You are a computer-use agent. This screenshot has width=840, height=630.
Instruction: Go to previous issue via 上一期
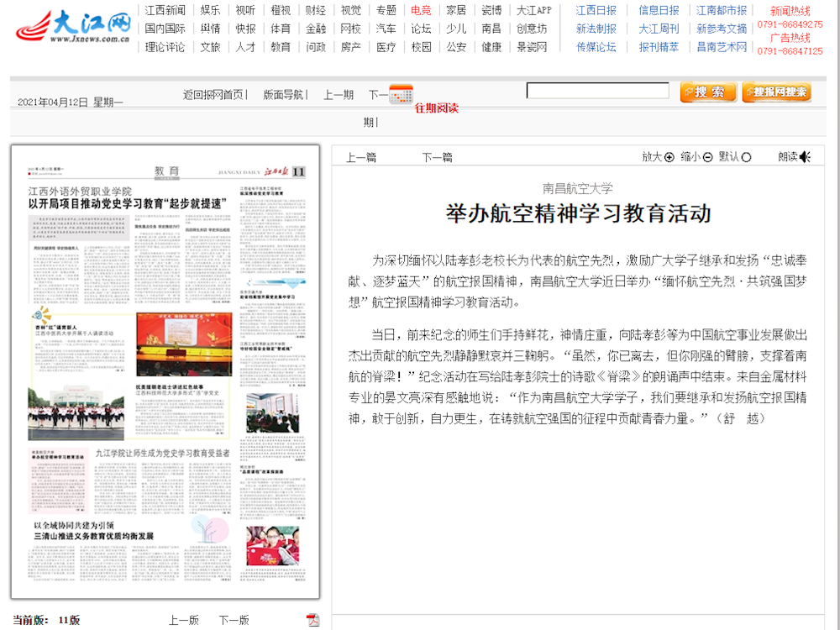(x=339, y=95)
